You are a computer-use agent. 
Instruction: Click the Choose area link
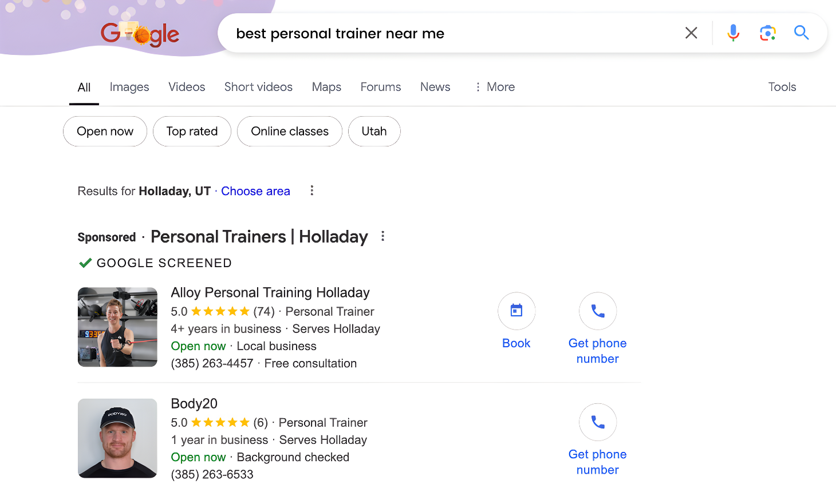tap(255, 191)
